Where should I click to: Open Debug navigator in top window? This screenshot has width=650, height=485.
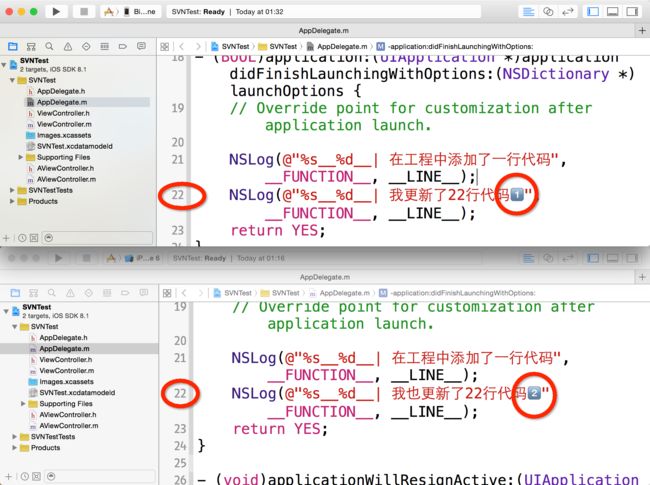(x=104, y=46)
